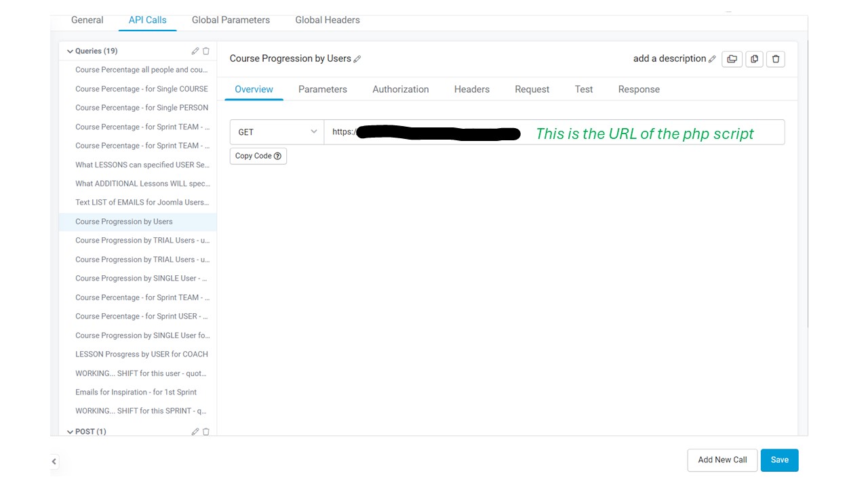The image size is (868, 488).
Task: Click the blue Save button
Action: point(779,460)
